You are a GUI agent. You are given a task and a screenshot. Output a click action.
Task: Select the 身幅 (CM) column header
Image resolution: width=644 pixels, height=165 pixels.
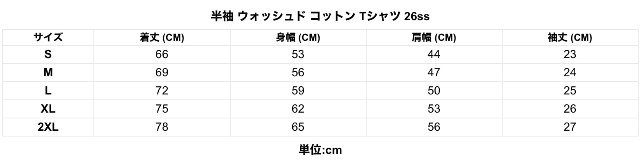click(x=298, y=38)
